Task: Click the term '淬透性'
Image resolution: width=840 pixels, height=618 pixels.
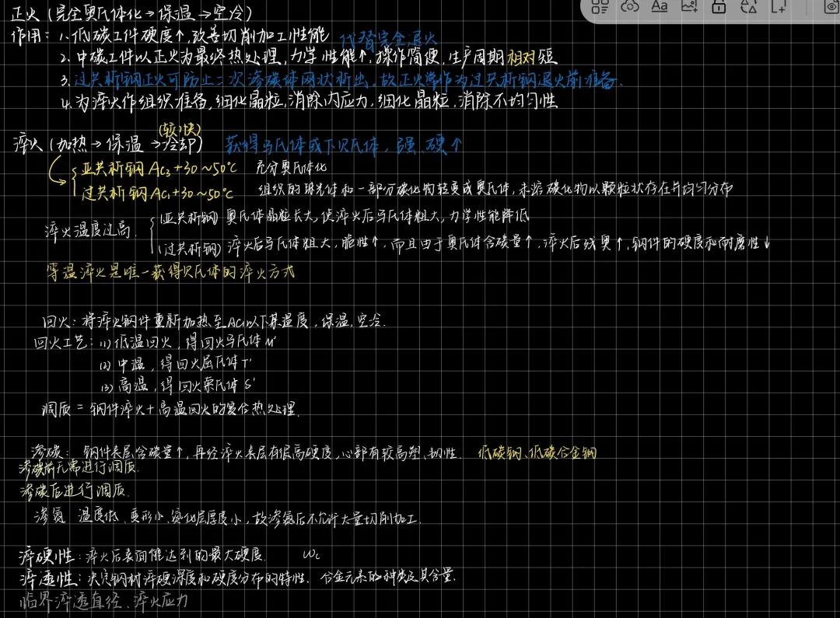Action: pyautogui.click(x=47, y=578)
